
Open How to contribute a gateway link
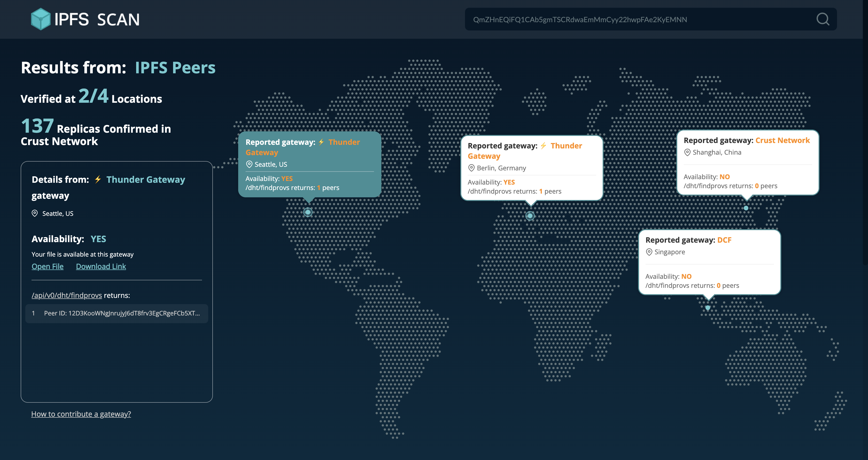pyautogui.click(x=81, y=414)
